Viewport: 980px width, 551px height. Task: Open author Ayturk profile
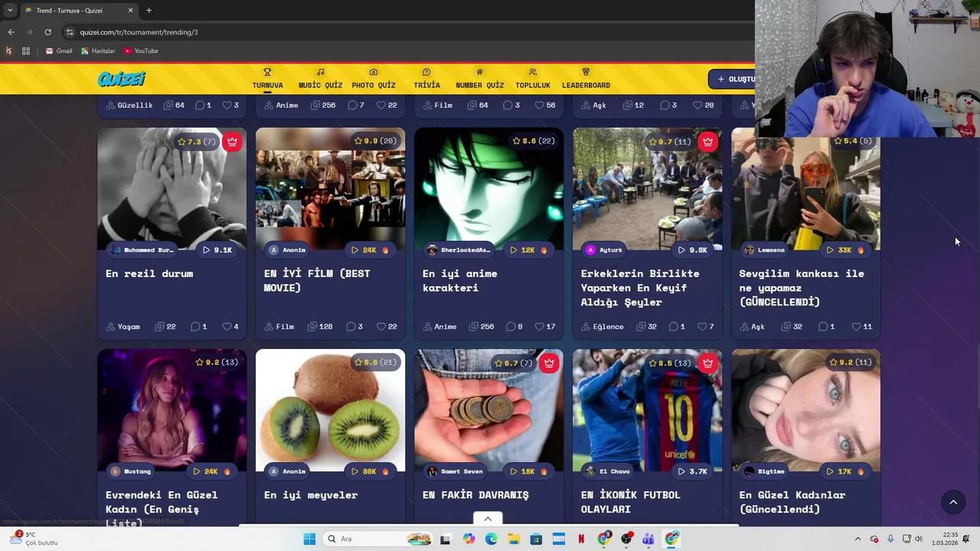coord(605,250)
